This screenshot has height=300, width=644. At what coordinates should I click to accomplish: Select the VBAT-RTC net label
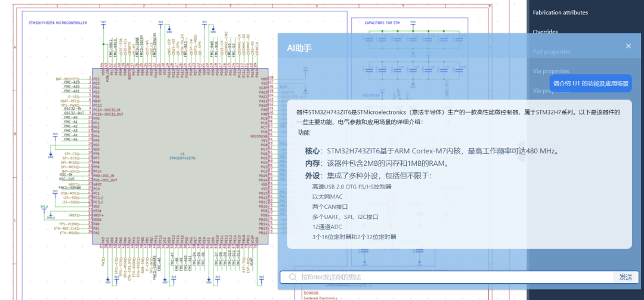(x=70, y=101)
